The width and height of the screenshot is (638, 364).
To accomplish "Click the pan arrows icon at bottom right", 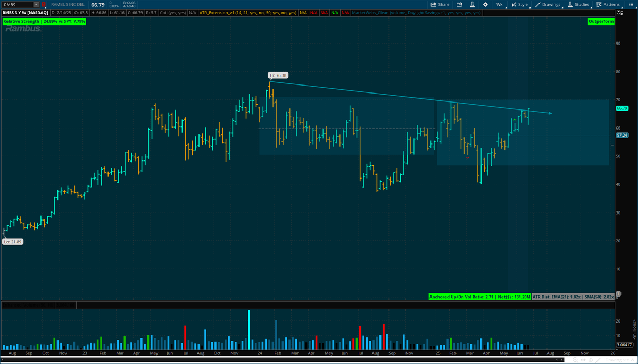I will point(583,360).
